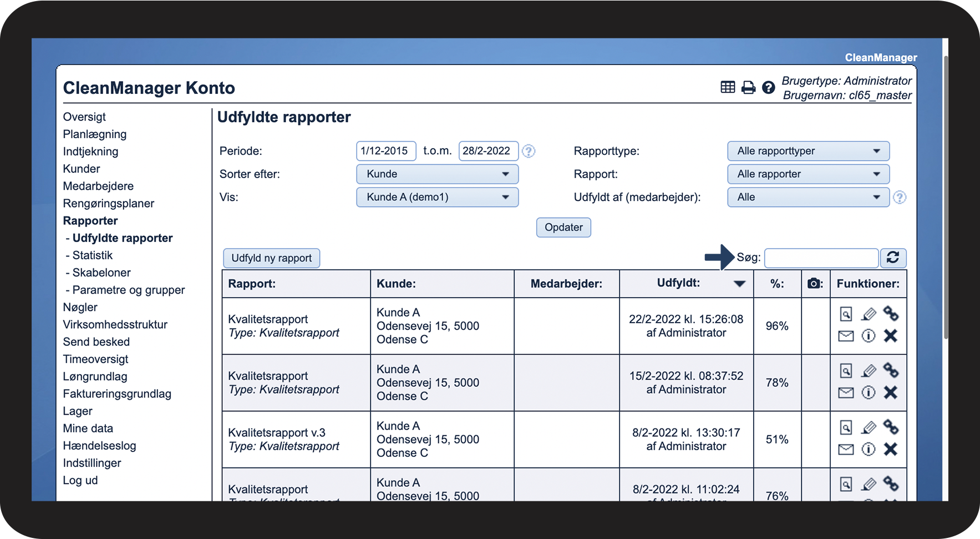
Task: Click the refresh icon beside search field
Action: (892, 258)
